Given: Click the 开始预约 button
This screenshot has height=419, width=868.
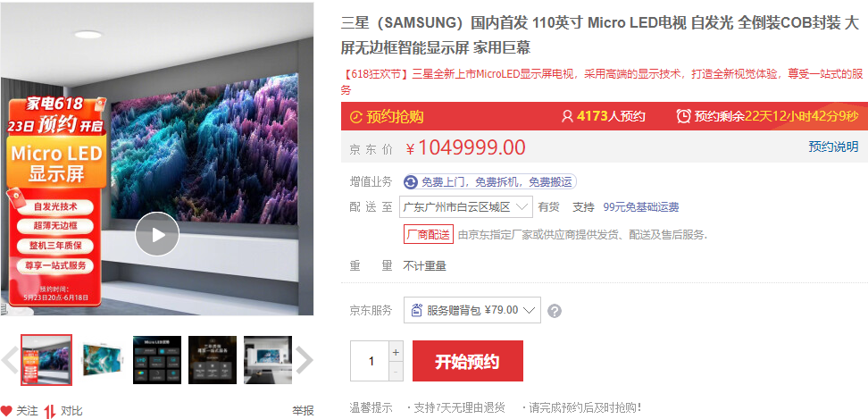Looking at the screenshot, I should click(468, 361).
